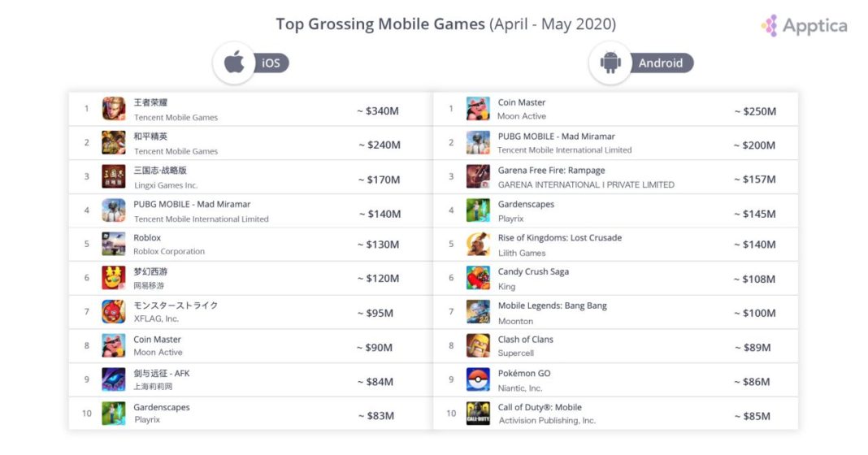Image resolution: width=868 pixels, height=455 pixels.
Task: Click the Roblox game icon
Action: tap(114, 244)
